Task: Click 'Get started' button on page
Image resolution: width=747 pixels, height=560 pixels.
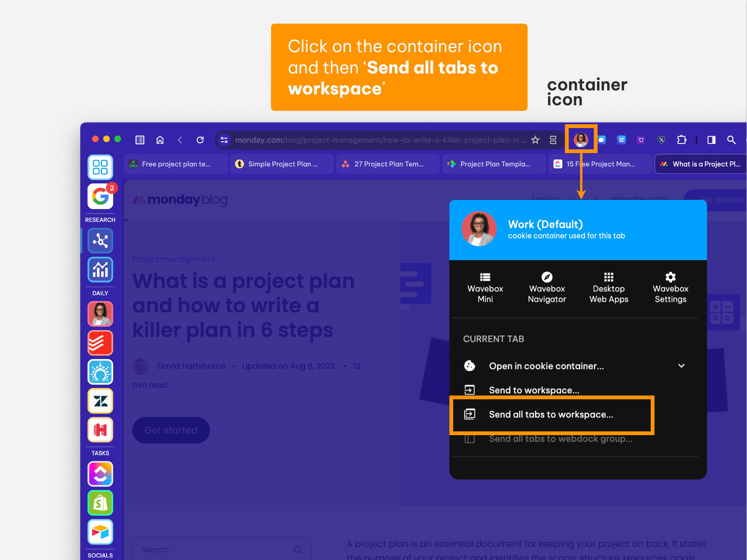Action: point(171,430)
